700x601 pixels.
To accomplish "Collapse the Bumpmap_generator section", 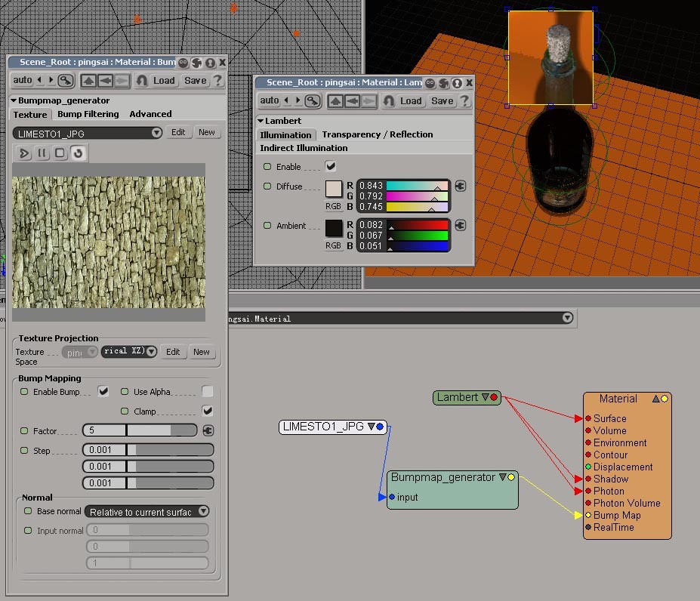I will coord(14,100).
